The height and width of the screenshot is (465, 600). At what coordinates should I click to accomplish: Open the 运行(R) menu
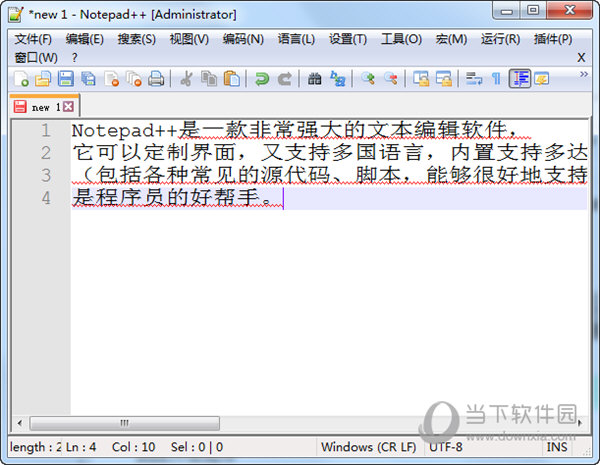[500, 39]
